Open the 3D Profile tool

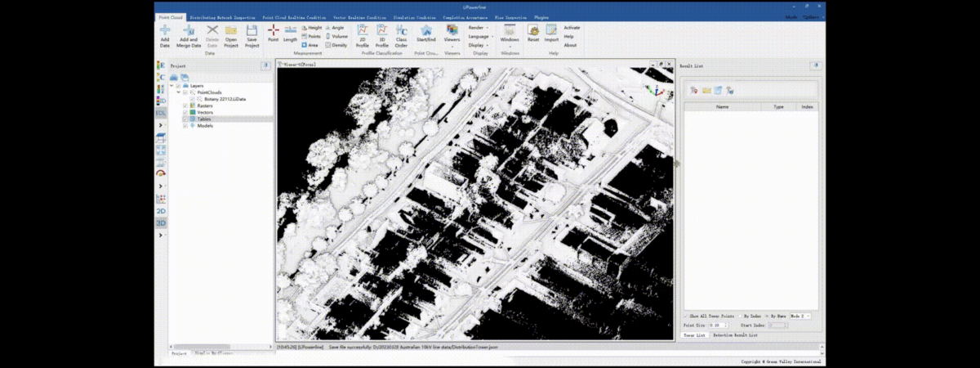pos(381,36)
